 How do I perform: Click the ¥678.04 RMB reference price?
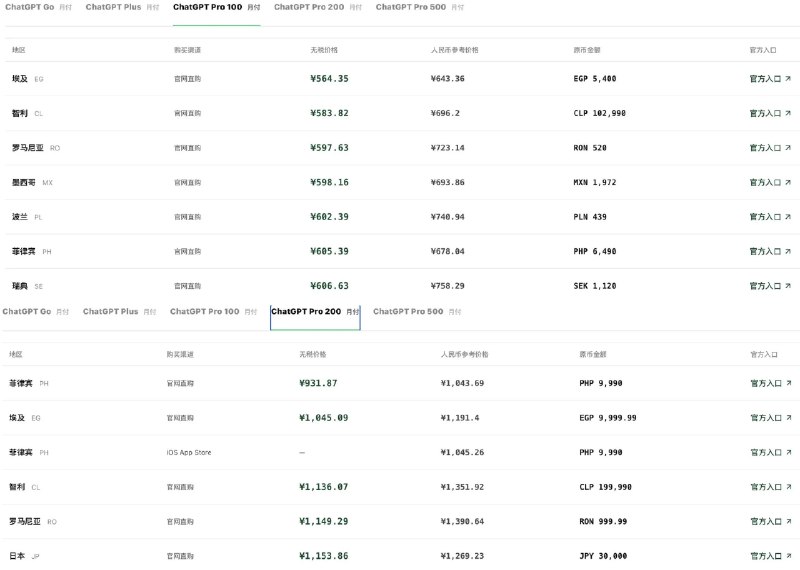(447, 251)
